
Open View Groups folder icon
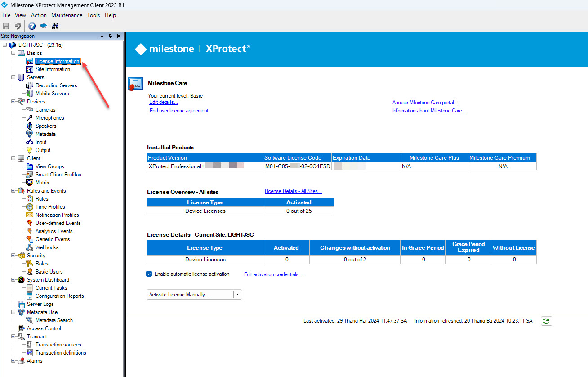[x=30, y=166]
